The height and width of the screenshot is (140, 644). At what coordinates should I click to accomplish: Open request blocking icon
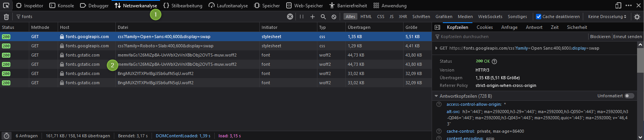(x=334, y=17)
